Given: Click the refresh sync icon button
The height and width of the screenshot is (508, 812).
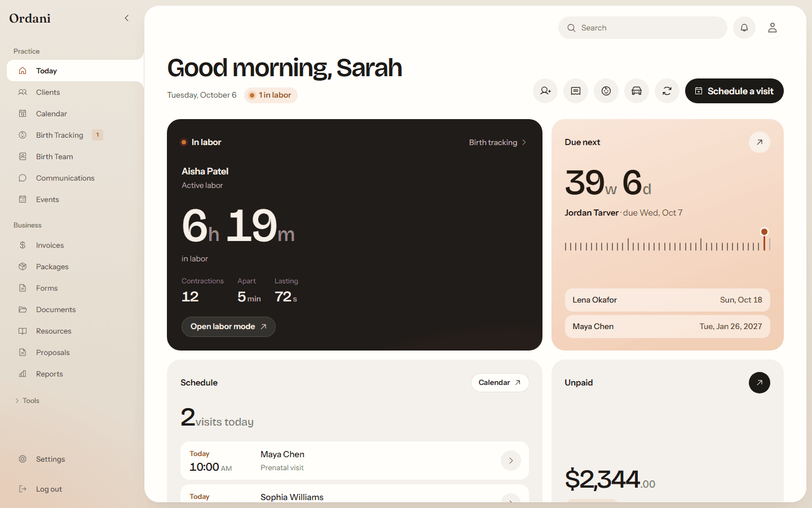Looking at the screenshot, I should [667, 91].
